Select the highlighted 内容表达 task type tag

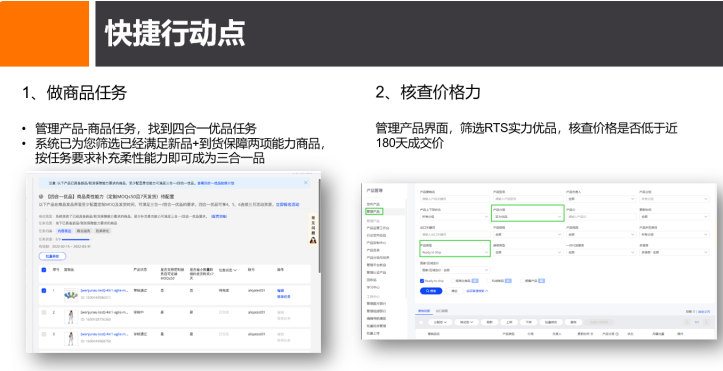point(64,231)
